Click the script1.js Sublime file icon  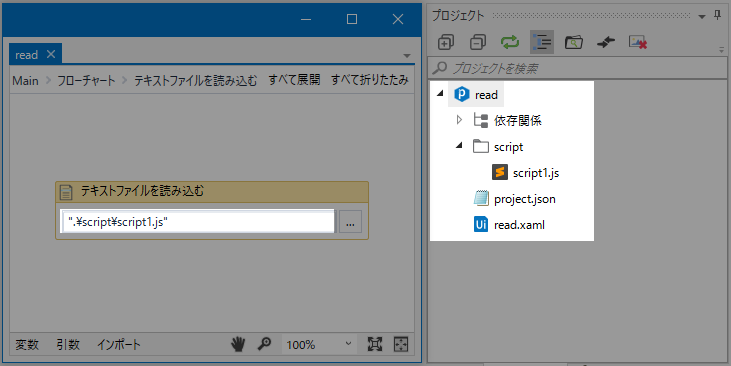coord(500,173)
